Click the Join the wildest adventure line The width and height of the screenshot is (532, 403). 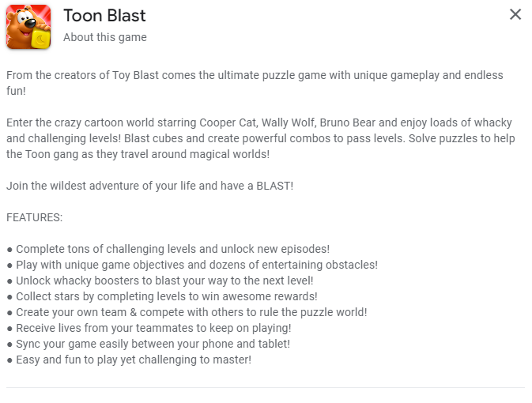point(149,186)
